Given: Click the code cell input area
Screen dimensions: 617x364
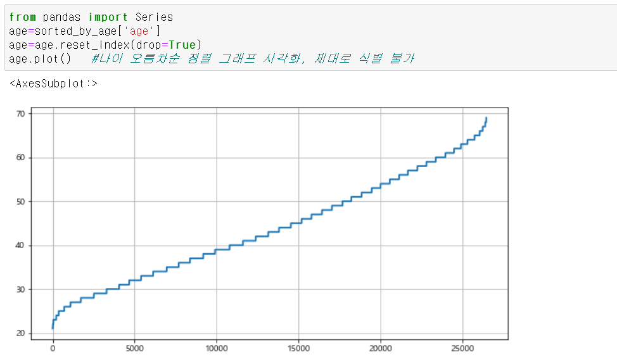Looking at the screenshot, I should (311, 38).
